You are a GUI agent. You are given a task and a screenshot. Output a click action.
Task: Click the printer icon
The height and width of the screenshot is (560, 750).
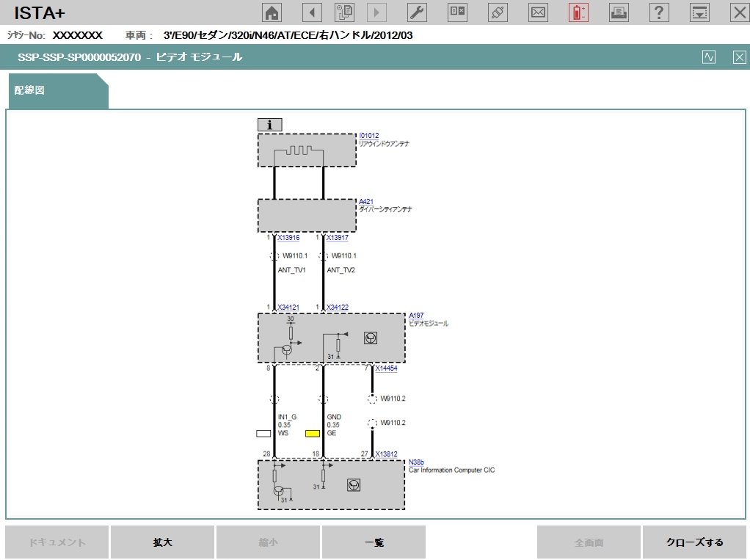click(619, 12)
